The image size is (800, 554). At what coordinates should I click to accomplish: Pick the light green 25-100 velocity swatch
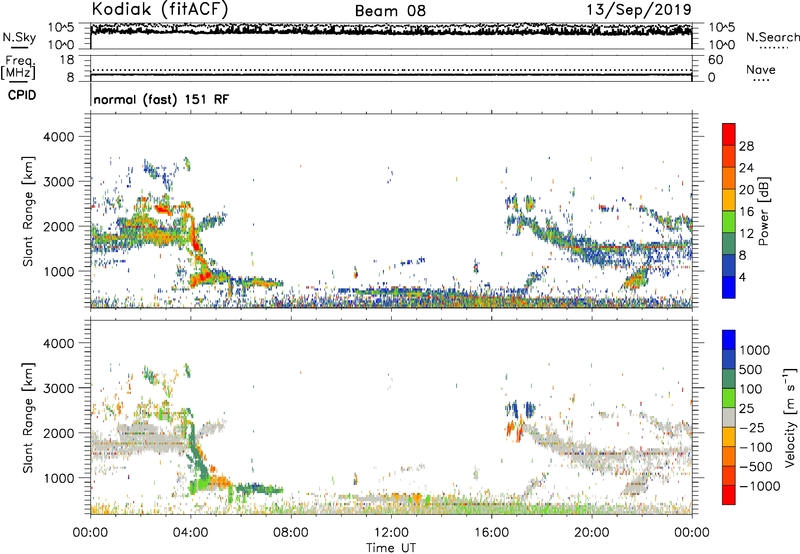729,398
